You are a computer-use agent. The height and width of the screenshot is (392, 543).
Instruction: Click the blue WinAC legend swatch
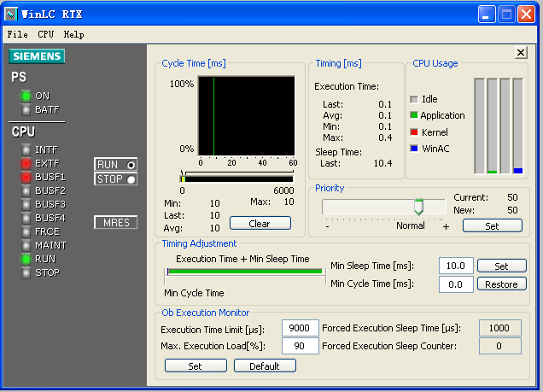pyautogui.click(x=414, y=149)
